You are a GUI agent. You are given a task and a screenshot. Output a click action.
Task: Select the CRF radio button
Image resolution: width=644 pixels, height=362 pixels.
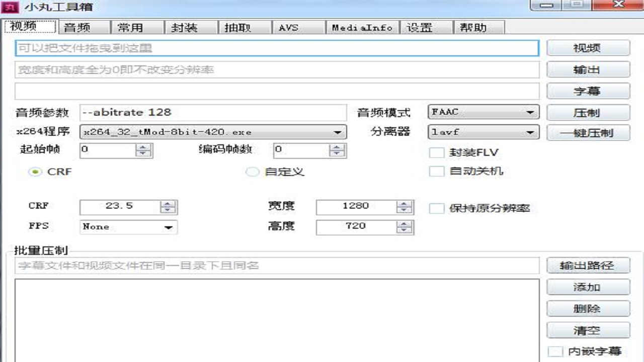point(35,172)
